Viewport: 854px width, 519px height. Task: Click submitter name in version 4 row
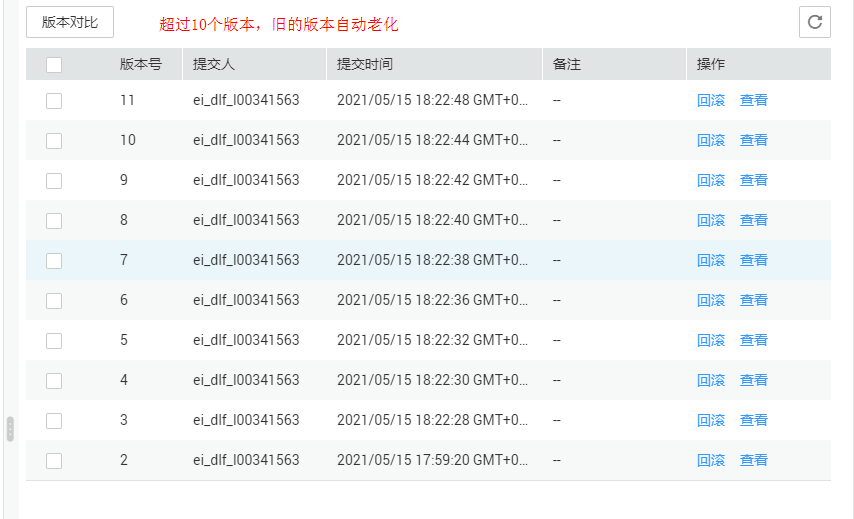point(246,380)
